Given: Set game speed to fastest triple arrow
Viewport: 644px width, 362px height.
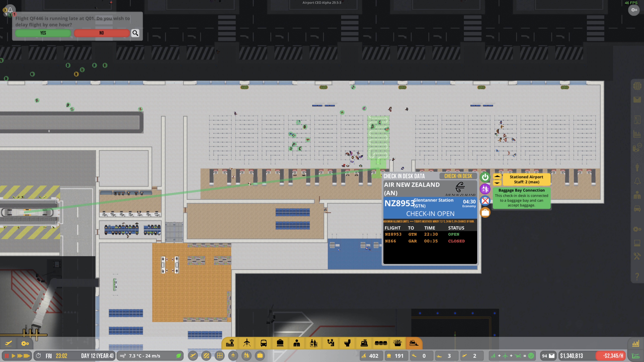Looking at the screenshot, I should tap(27, 356).
